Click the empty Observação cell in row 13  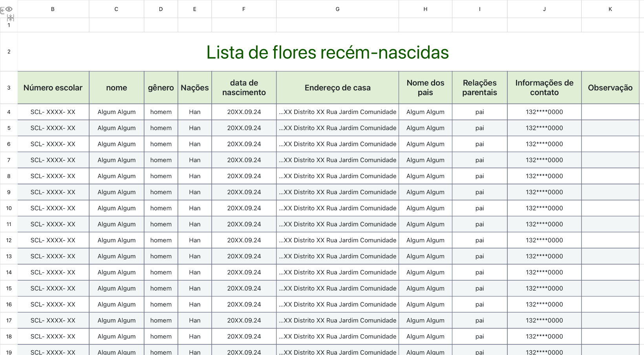tap(610, 256)
